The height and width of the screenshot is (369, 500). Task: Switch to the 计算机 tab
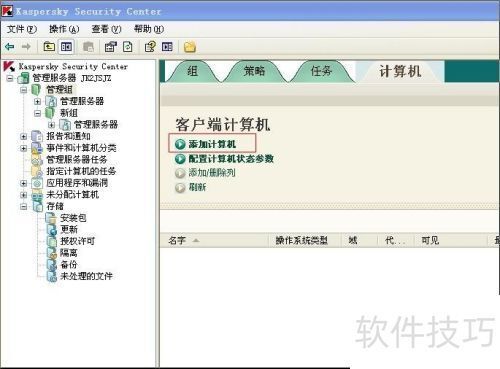(400, 71)
